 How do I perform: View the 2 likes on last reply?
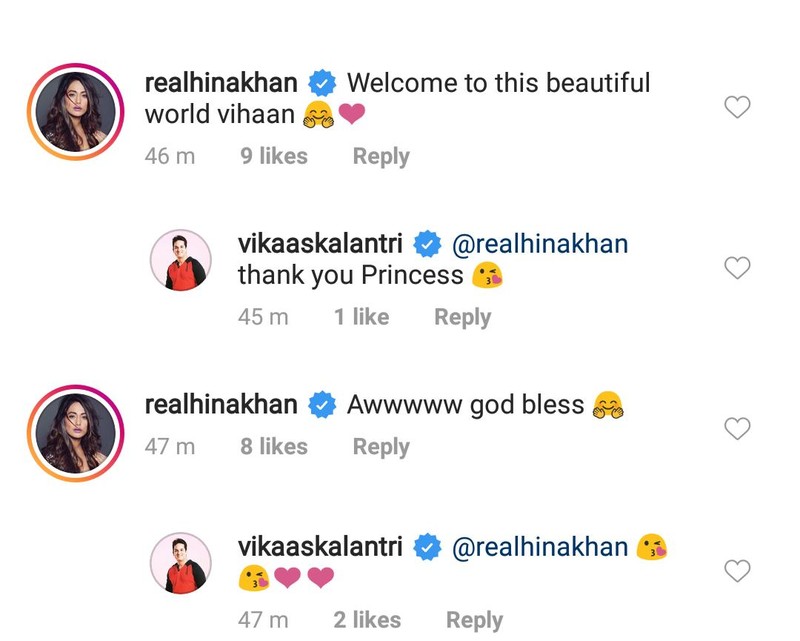click(367, 620)
